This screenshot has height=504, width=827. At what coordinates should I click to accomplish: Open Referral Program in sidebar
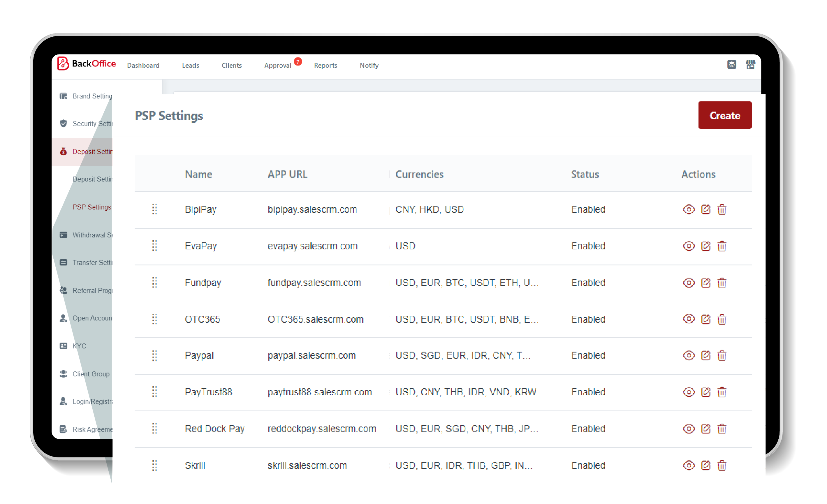(x=86, y=290)
